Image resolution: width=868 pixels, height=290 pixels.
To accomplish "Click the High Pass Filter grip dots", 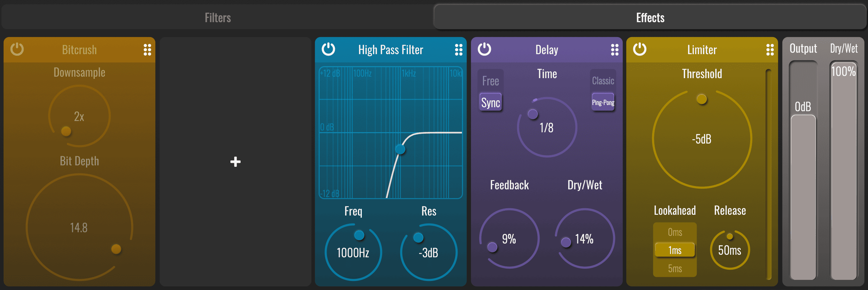I will [459, 50].
